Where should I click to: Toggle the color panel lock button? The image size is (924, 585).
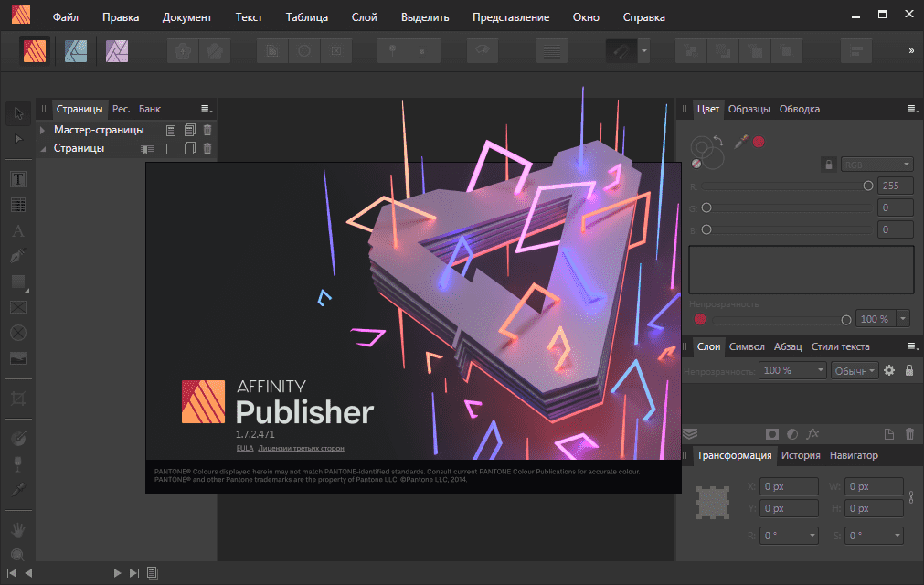click(x=829, y=165)
